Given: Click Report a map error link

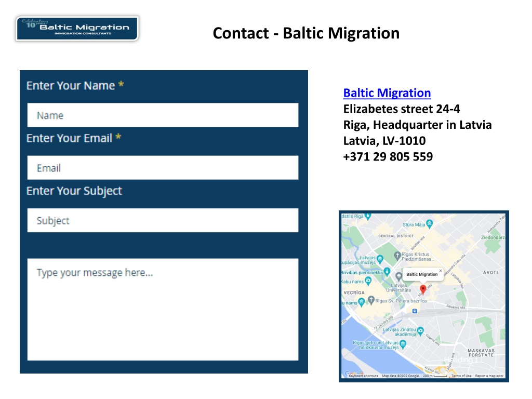Looking at the screenshot, I should pos(489,376).
